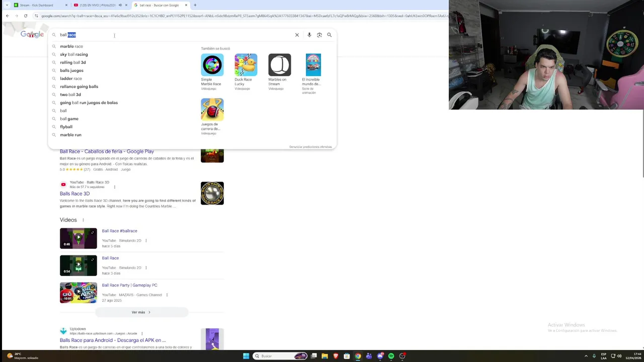Expand the tab search dropdown arrow
This screenshot has height=362, width=644.
[x=7, y=5]
